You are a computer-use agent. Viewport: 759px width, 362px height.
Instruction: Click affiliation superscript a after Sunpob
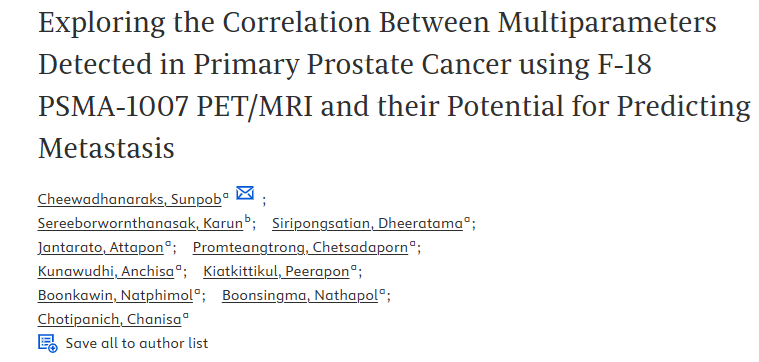coord(226,196)
